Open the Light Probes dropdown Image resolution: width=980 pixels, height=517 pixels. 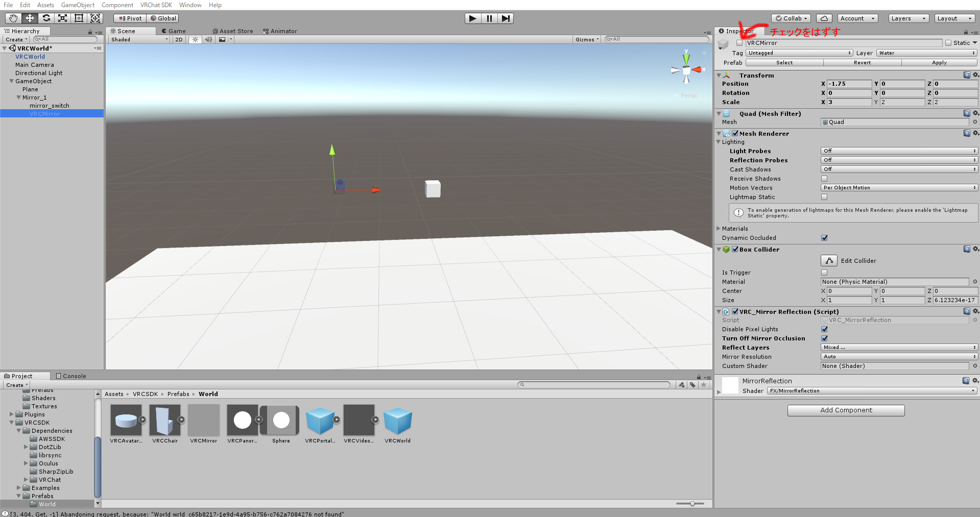click(899, 151)
